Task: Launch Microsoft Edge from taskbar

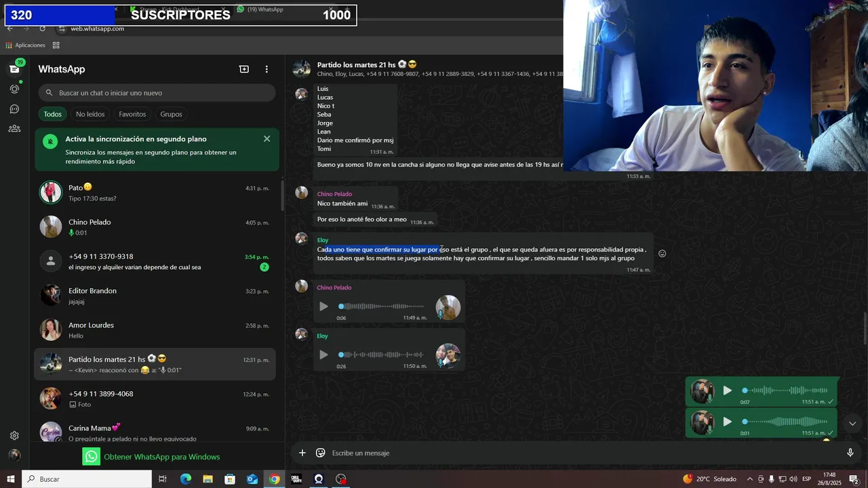Action: point(185,479)
